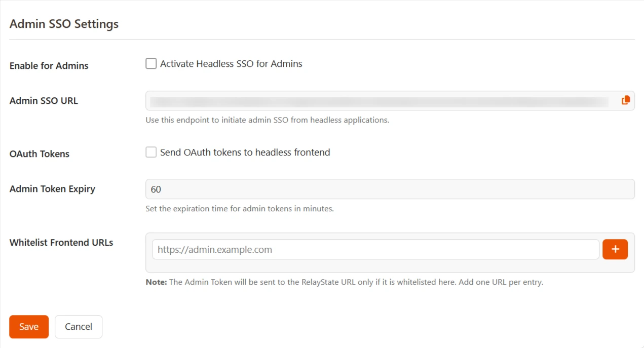Enable Activate Headless SSO for Admins
The image size is (644, 348).
150,63
